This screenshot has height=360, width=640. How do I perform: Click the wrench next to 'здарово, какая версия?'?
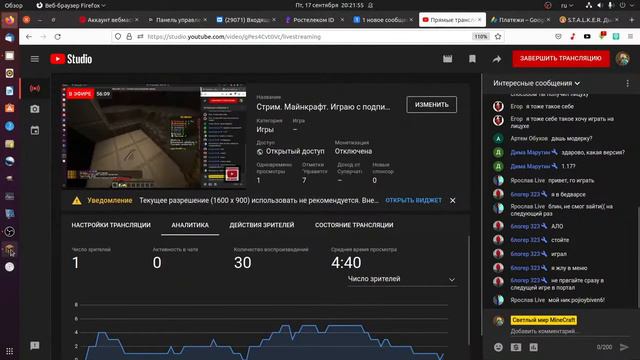click(x=554, y=152)
